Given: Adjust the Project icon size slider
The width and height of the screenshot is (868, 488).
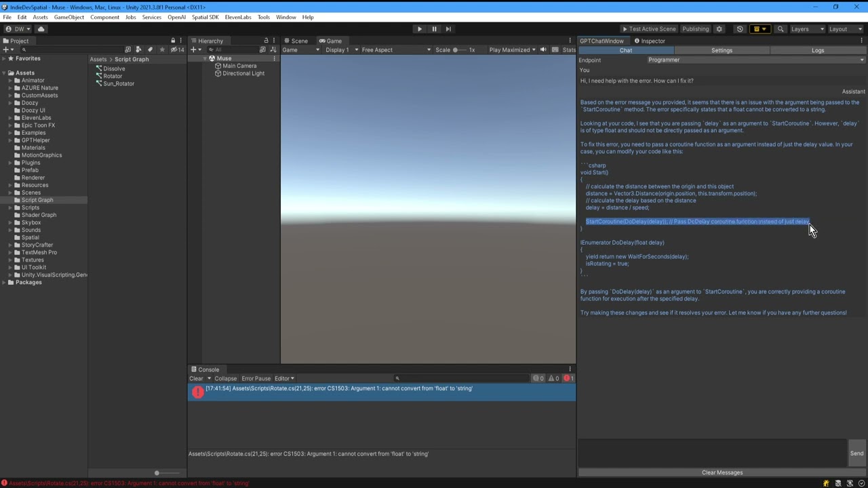Looking at the screenshot, I should pyautogui.click(x=166, y=473).
